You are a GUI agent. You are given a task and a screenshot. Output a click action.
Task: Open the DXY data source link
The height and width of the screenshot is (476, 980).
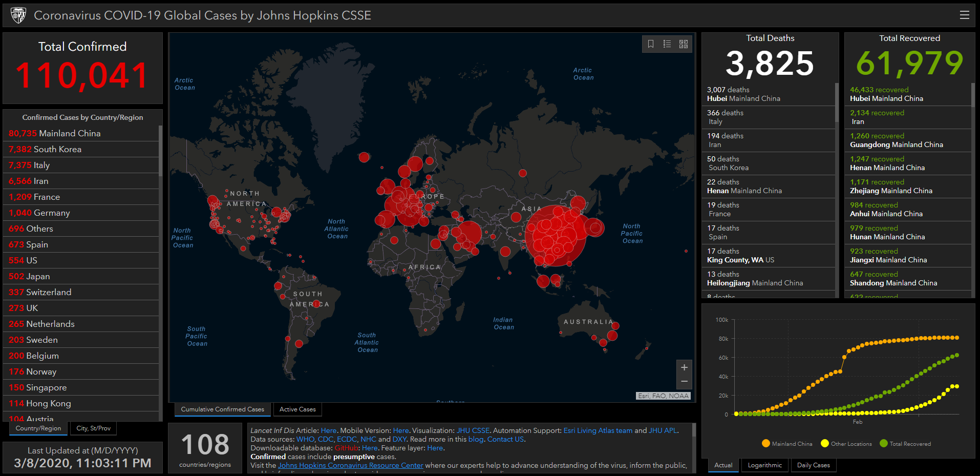coord(399,439)
